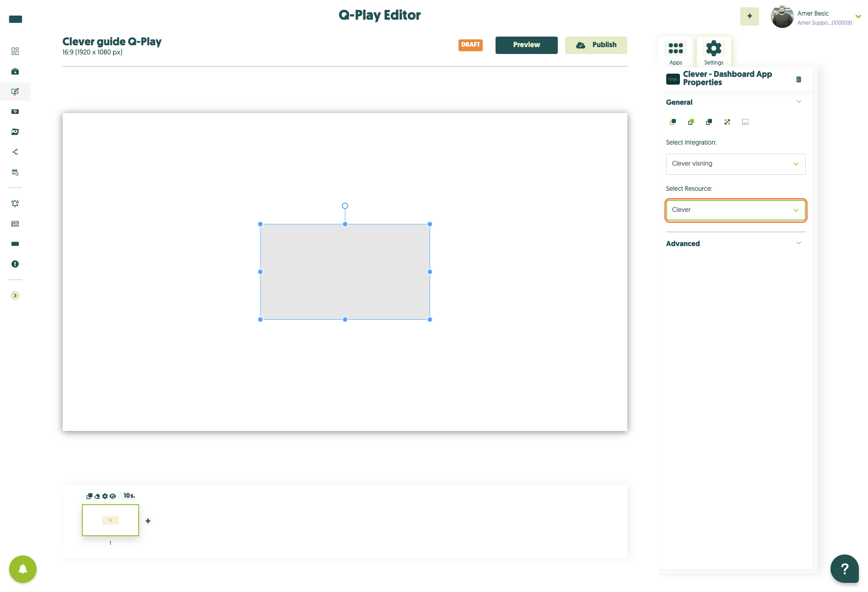Open help with the question mark button
The height and width of the screenshot is (592, 868).
845,569
